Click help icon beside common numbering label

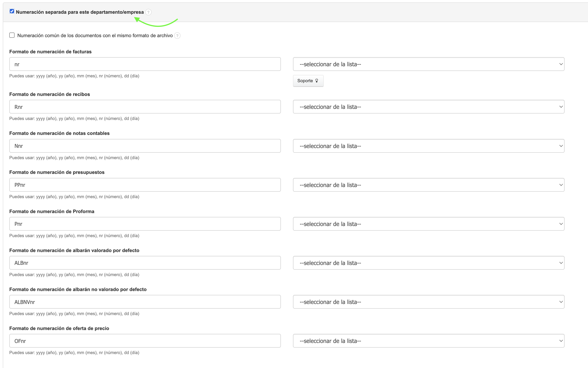tap(177, 36)
